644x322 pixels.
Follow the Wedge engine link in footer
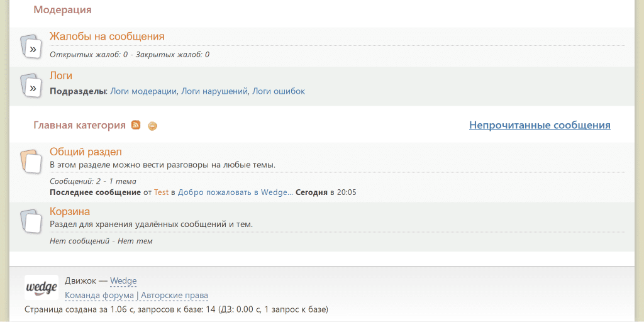[123, 281]
